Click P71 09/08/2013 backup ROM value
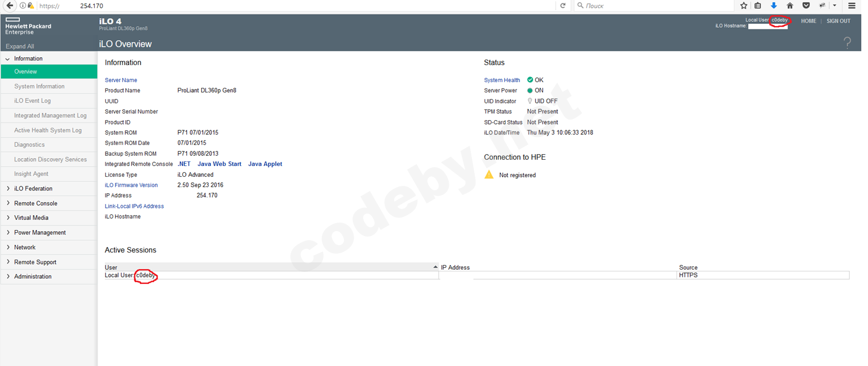868x366 pixels. (198, 154)
